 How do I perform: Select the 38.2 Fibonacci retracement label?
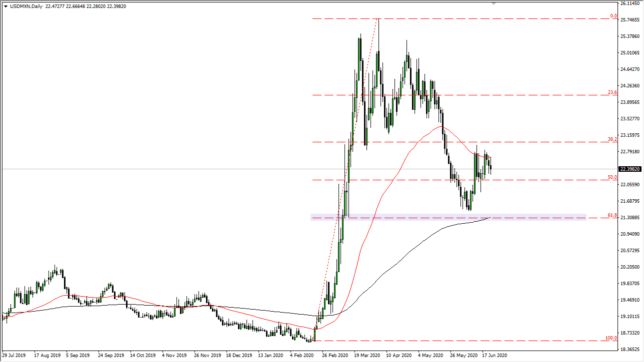(612, 139)
